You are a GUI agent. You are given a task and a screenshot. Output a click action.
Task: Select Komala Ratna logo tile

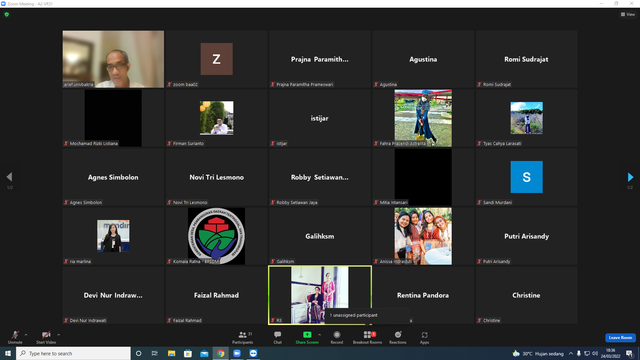pyautogui.click(x=217, y=236)
